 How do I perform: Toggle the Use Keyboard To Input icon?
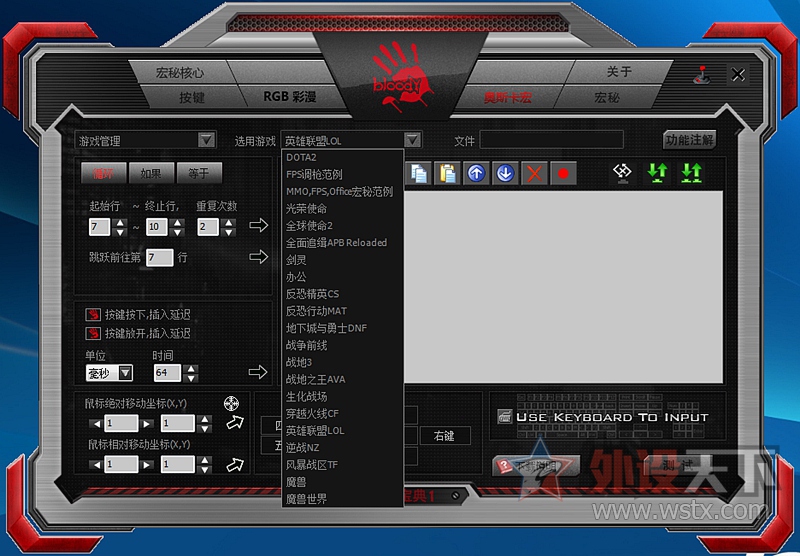click(x=505, y=416)
